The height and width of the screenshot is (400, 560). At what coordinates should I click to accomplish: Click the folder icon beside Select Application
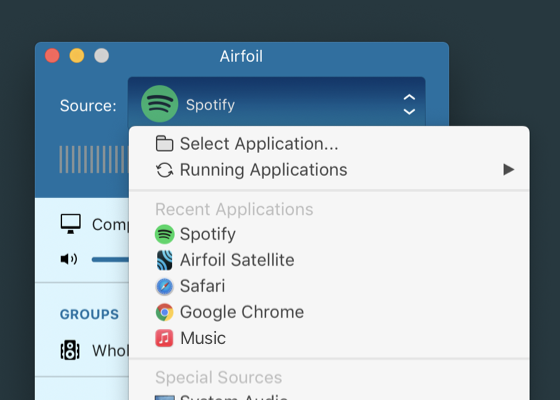click(x=164, y=144)
